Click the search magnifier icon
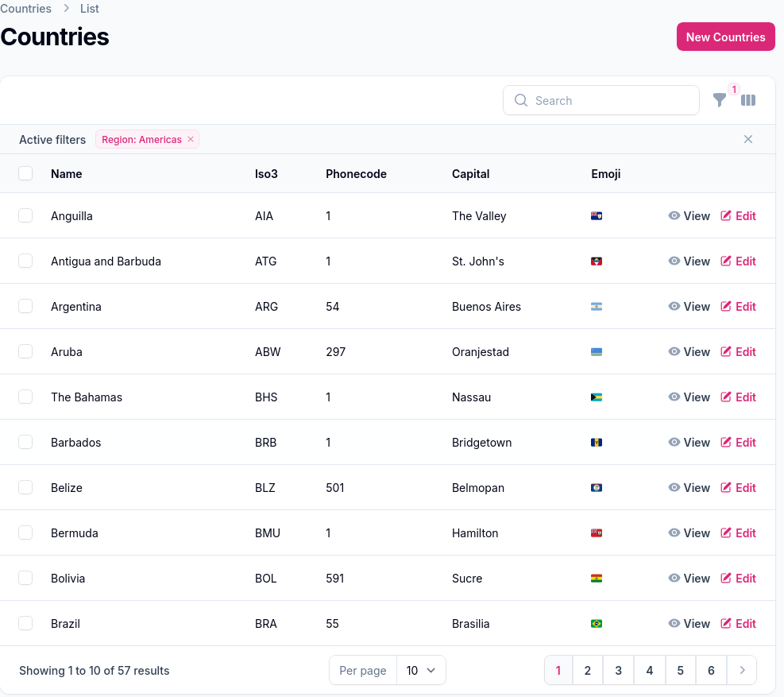 tap(521, 100)
